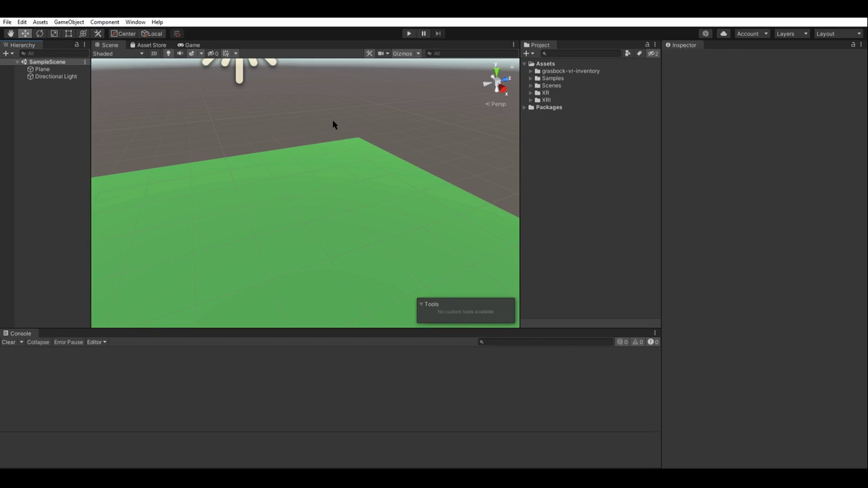Open Hierarchy create plus dropdown
Screen dimensions: 868x488
pyautogui.click(x=8, y=54)
